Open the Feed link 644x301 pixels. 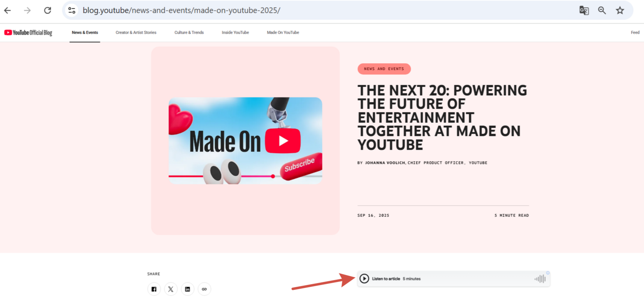pyautogui.click(x=635, y=33)
